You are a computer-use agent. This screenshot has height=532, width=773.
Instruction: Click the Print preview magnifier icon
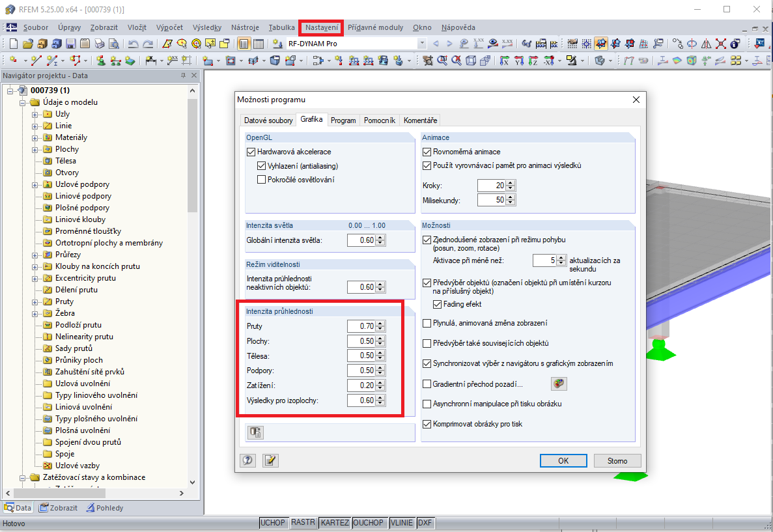tap(114, 44)
